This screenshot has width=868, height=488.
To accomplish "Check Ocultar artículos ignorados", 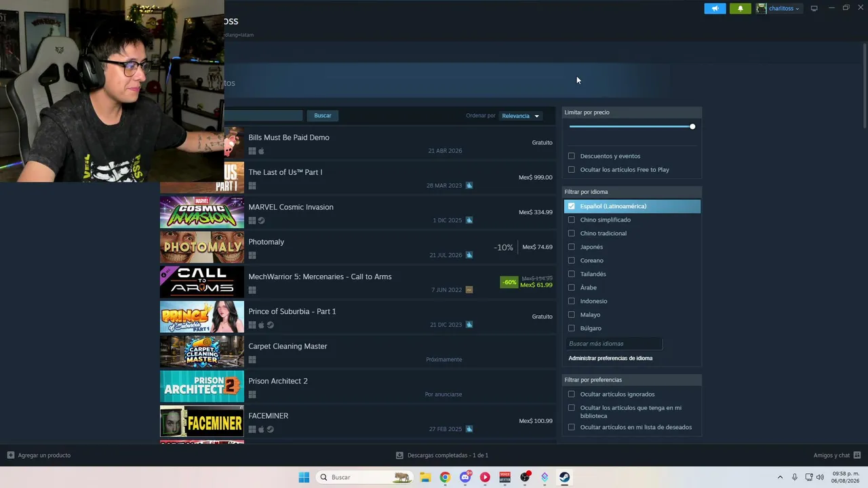I will tap(572, 394).
